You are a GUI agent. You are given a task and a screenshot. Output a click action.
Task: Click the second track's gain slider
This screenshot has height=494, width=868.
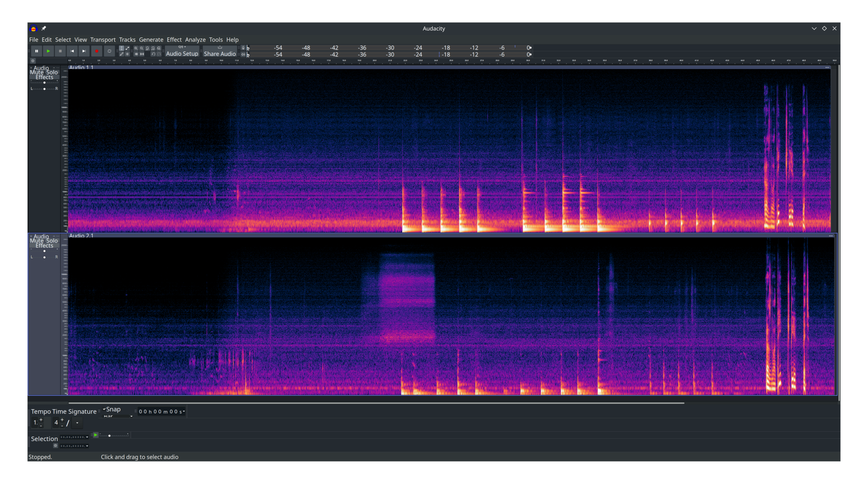pos(44,251)
